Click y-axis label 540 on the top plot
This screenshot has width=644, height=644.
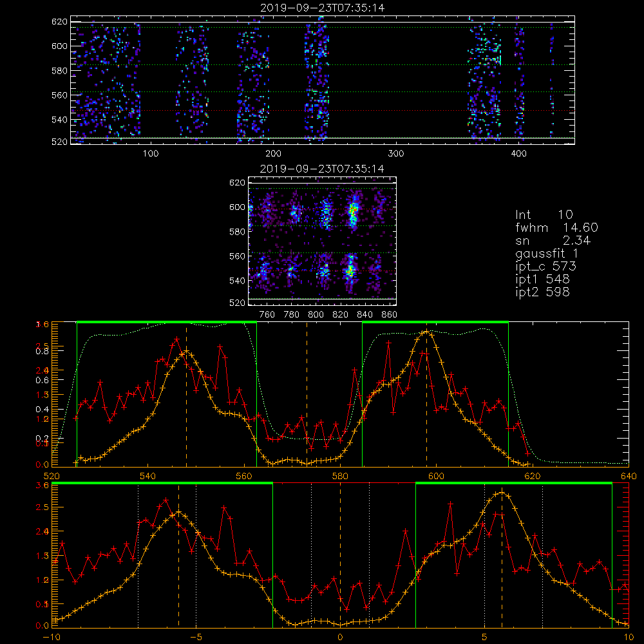(x=59, y=120)
